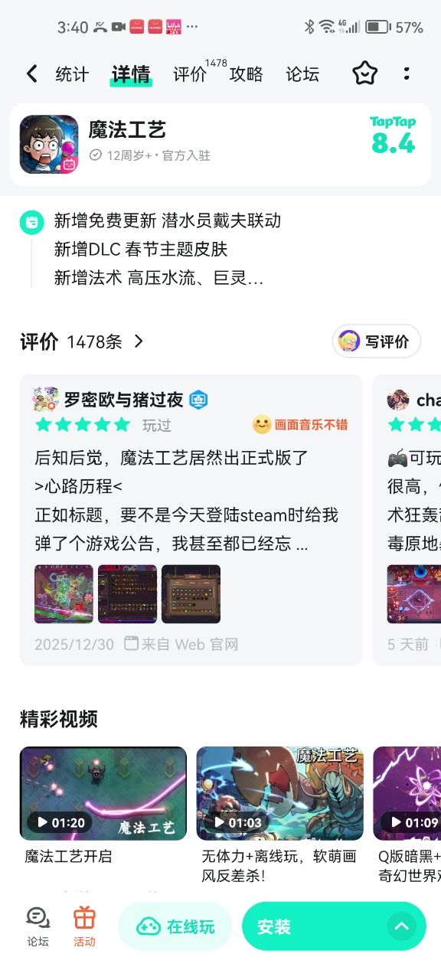The image size is (441, 980).
Task: Favorite the game with the star icon
Action: point(365,73)
